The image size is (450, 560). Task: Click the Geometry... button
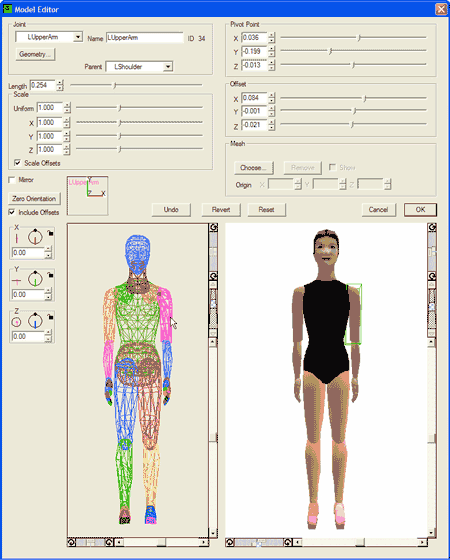[x=35, y=54]
